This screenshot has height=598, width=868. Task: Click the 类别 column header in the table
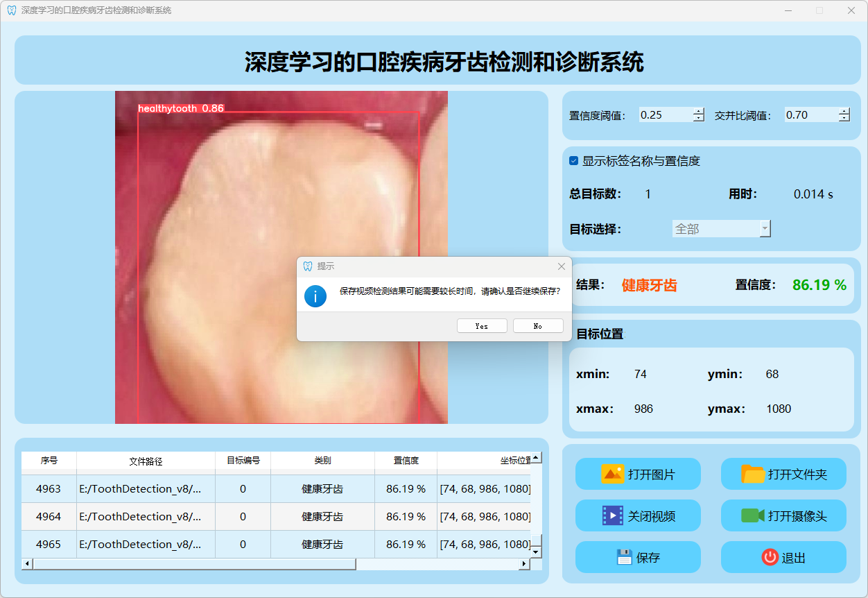(322, 461)
